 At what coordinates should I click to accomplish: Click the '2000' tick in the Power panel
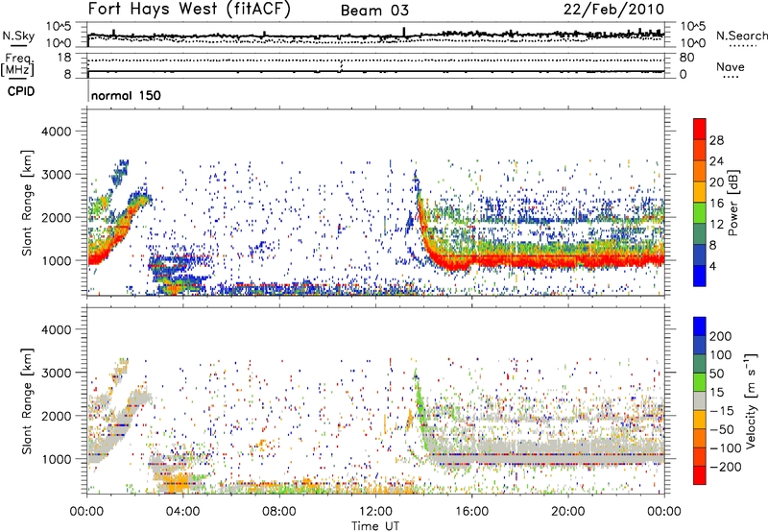tap(56, 217)
